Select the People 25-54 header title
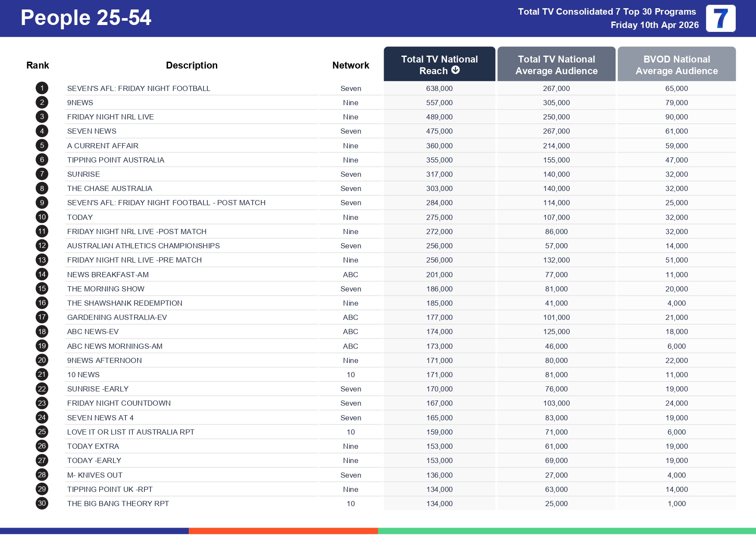Screen dimensions: 756x535 (x=86, y=18)
